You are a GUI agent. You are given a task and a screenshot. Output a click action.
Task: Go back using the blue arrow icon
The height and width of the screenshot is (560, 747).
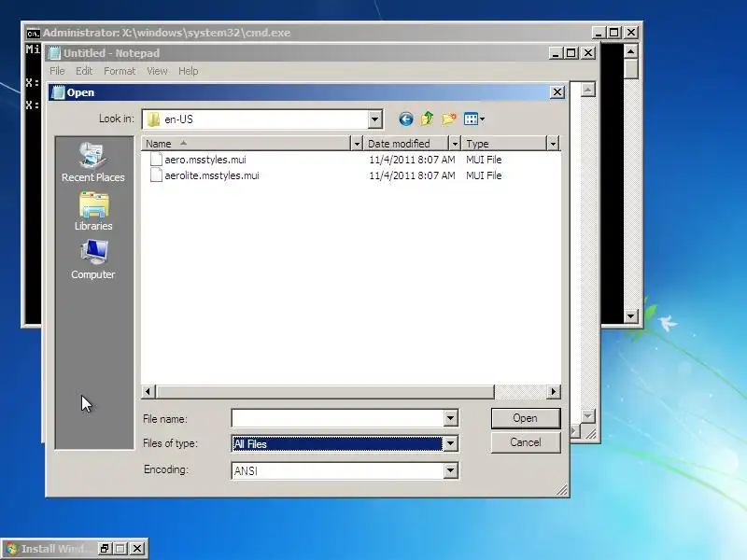point(406,119)
